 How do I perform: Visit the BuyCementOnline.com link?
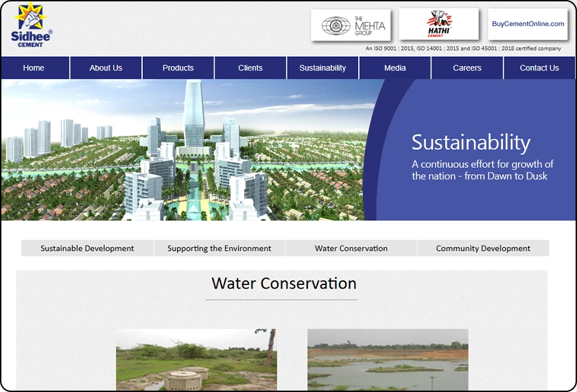click(528, 24)
